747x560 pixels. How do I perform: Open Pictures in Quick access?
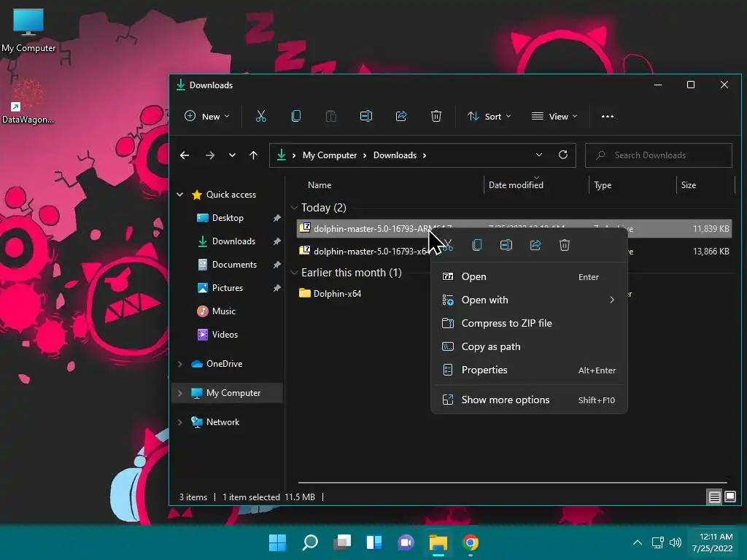pos(228,287)
